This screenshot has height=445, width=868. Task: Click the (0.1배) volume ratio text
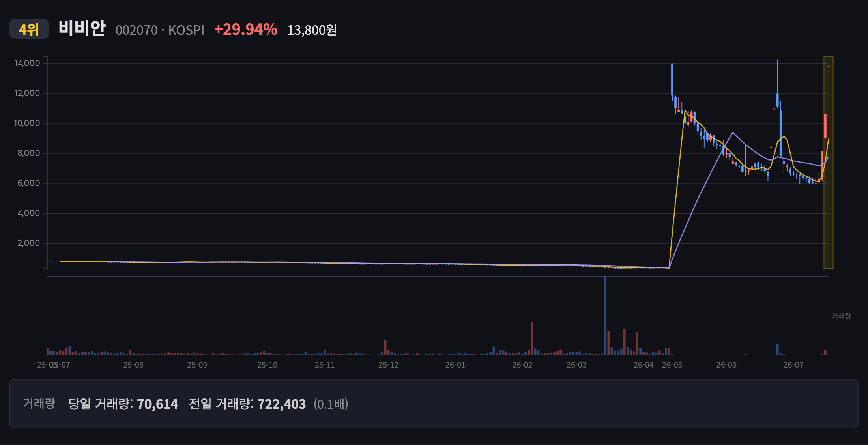click(331, 404)
